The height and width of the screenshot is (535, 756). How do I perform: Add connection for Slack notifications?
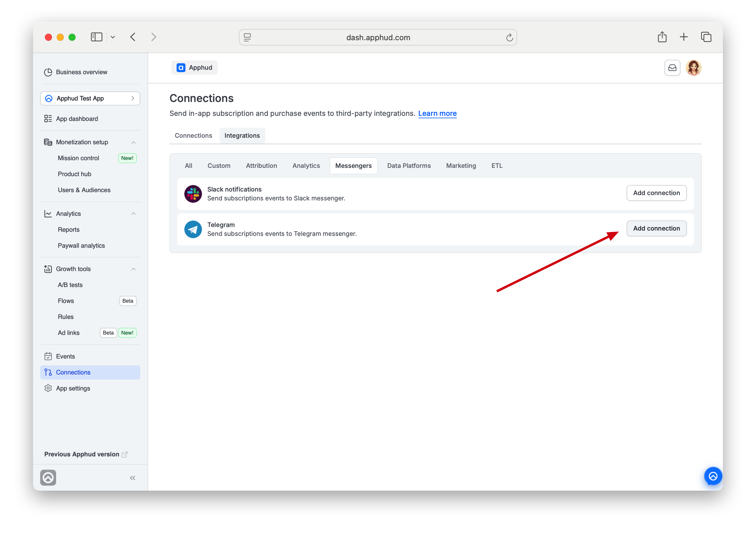click(656, 193)
